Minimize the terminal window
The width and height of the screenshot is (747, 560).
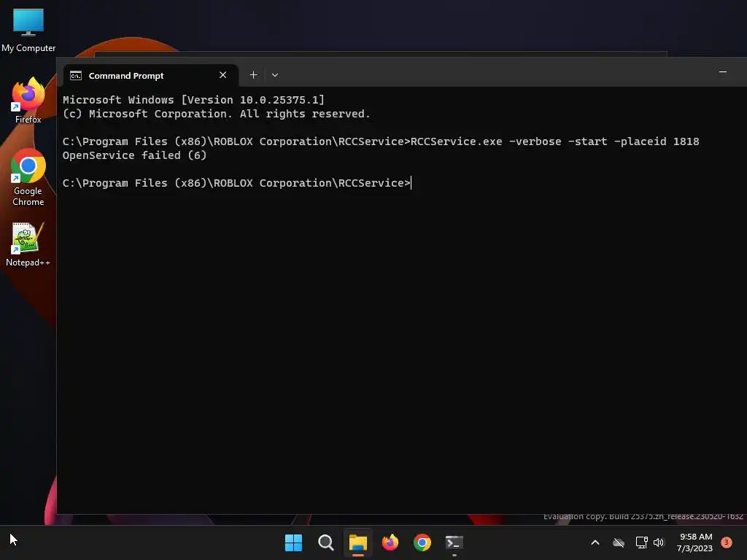pyautogui.click(x=723, y=72)
